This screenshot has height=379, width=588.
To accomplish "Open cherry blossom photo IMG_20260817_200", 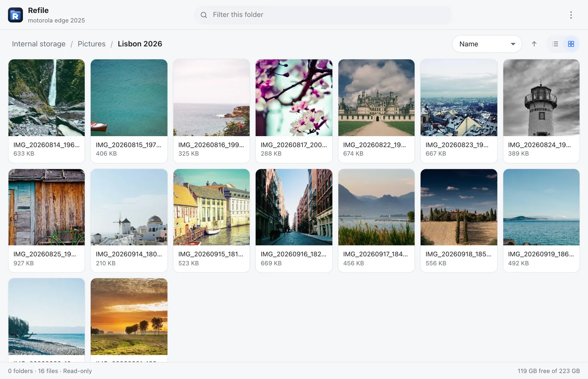I will click(x=294, y=111).
